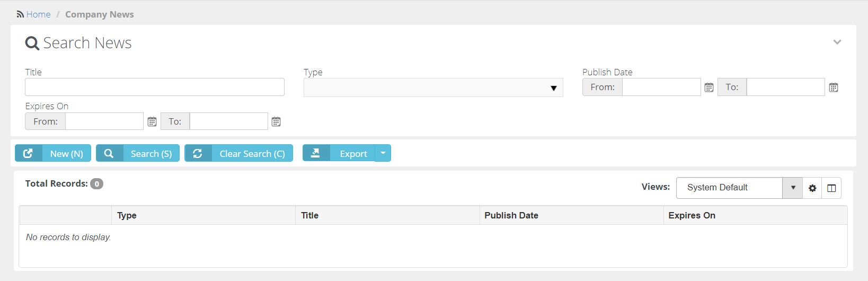The image size is (868, 281).
Task: Expand the Export button dropdown arrow
Action: [x=383, y=153]
